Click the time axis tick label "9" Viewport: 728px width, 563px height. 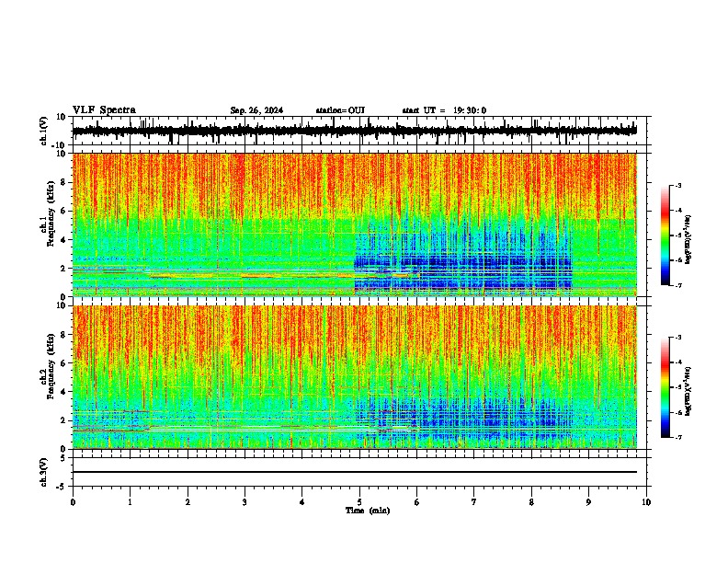[x=588, y=502]
